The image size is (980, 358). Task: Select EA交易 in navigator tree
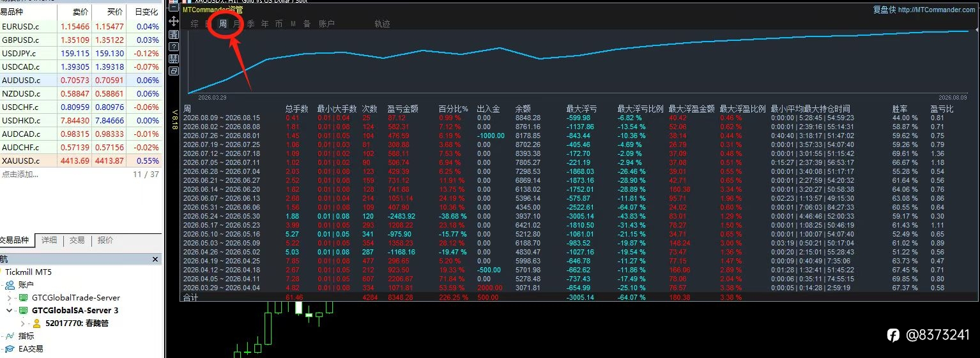pos(31,349)
